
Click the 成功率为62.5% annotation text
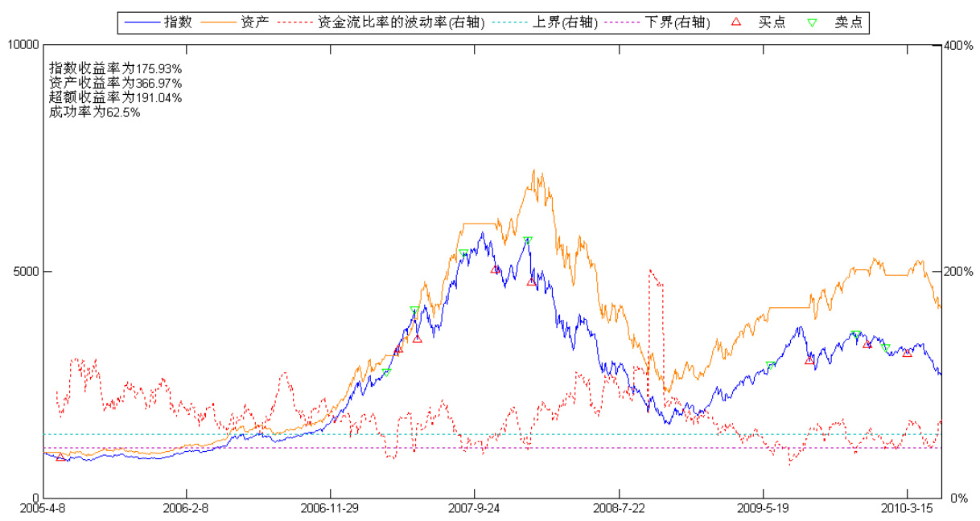coord(94,113)
